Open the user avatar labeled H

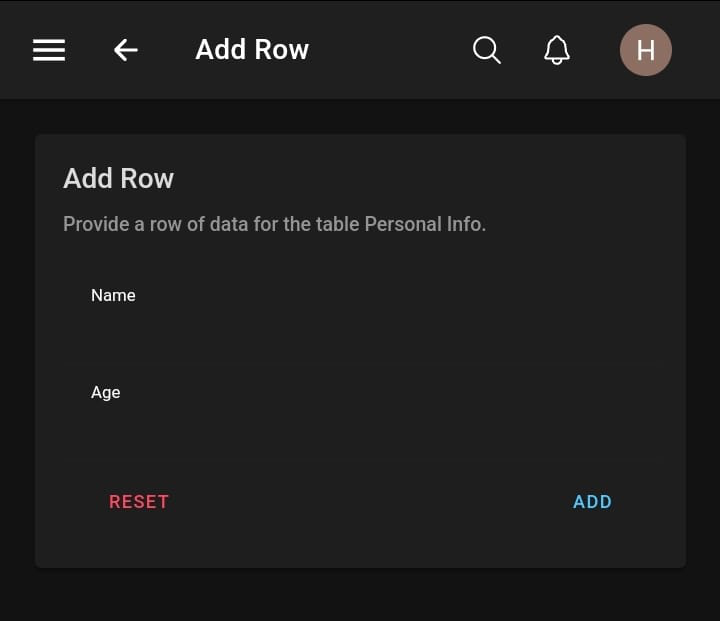[x=645, y=50]
